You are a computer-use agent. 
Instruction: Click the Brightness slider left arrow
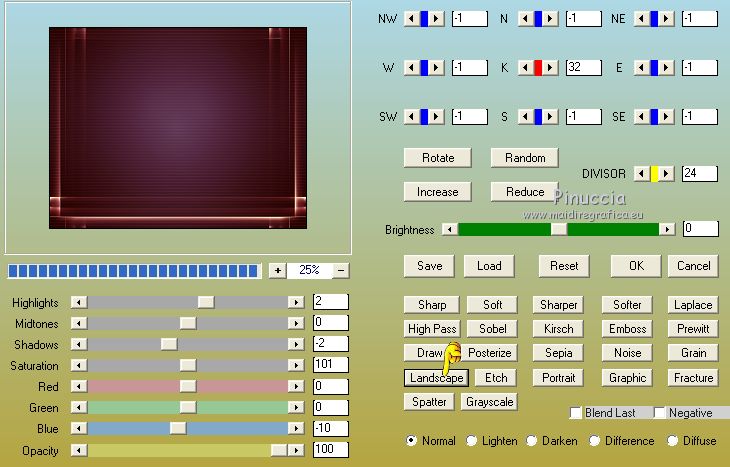[x=450, y=229]
